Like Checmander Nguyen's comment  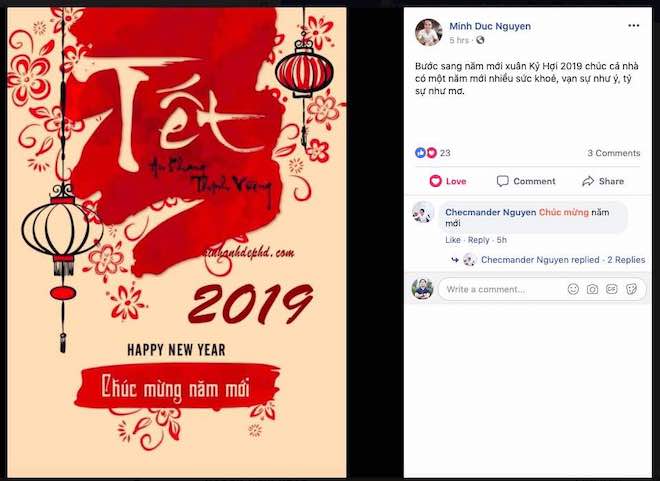point(452,240)
